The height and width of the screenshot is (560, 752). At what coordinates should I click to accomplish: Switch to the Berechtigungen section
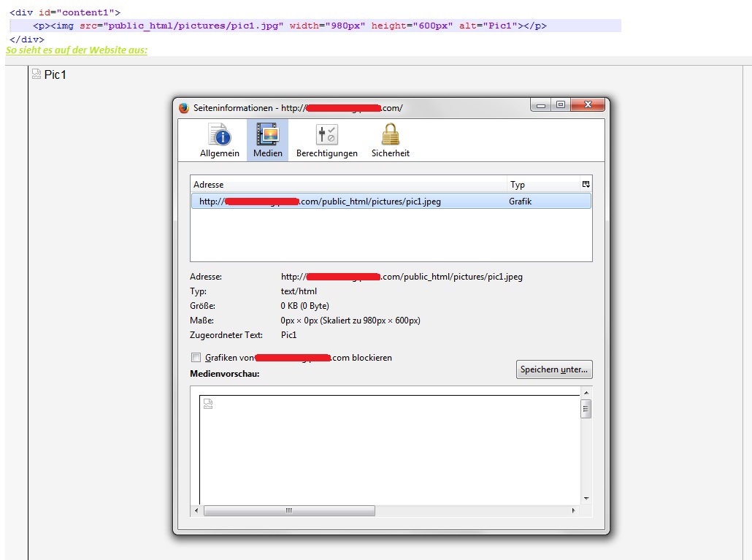(x=326, y=139)
